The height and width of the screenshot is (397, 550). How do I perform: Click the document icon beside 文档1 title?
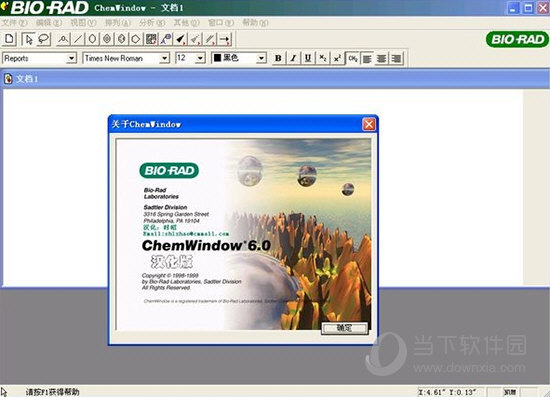8,79
